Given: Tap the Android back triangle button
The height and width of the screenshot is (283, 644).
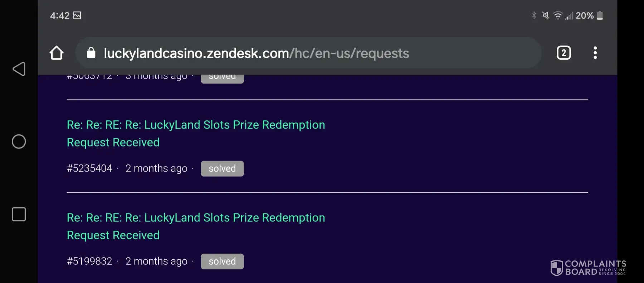Looking at the screenshot, I should 19,69.
